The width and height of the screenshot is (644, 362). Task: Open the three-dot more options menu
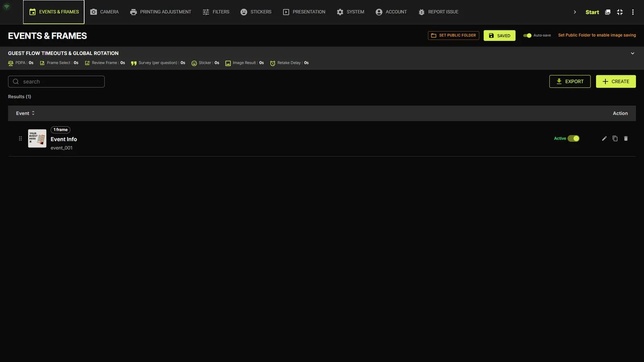pos(633,12)
